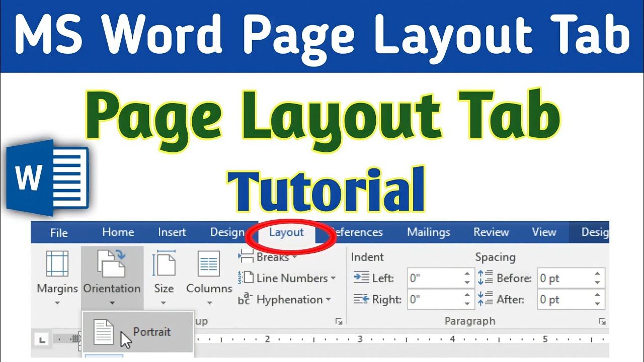Open the Columns icon
Image resolution: width=644 pixels, height=362 pixels.
coord(209,264)
